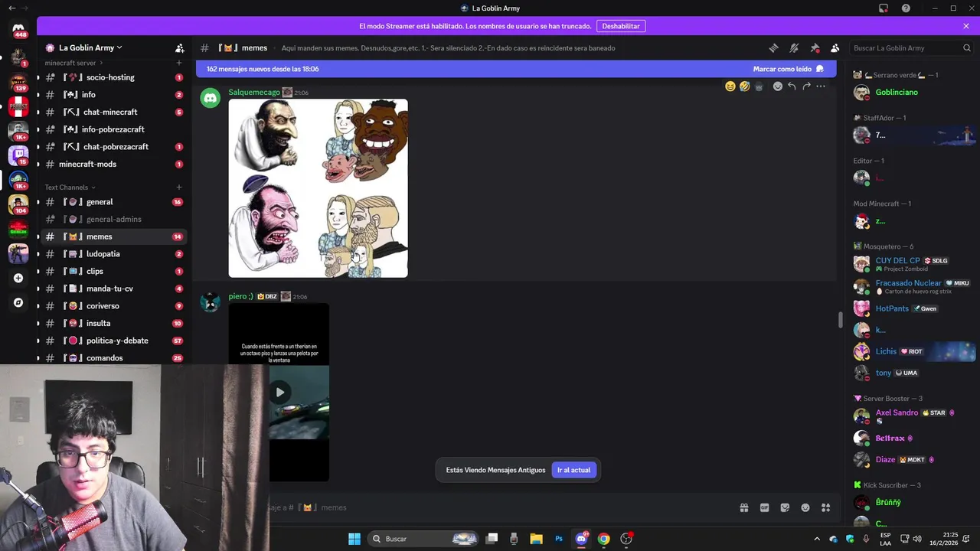This screenshot has height=551, width=980.
Task: Open minecraft-mods channel
Action: (x=113, y=164)
